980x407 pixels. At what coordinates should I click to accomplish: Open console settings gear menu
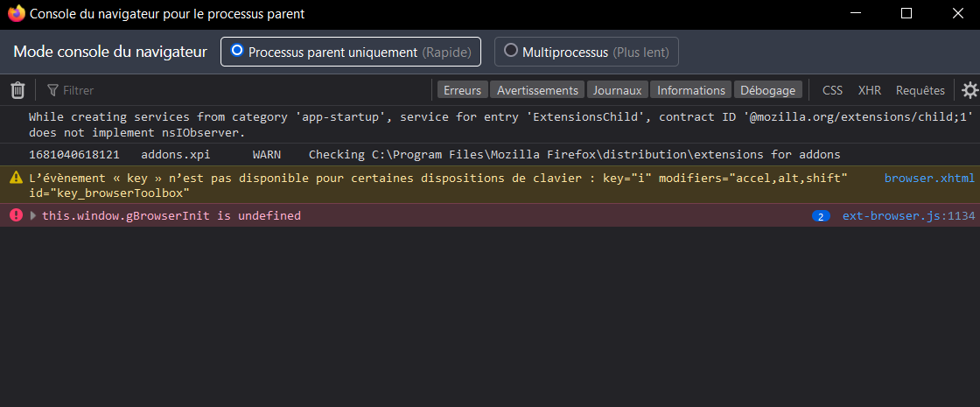969,90
